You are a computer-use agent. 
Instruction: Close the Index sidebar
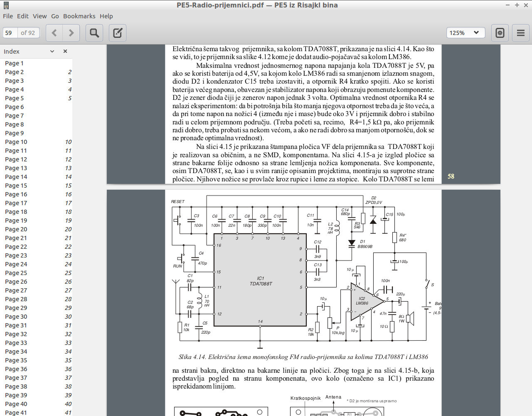(x=65, y=51)
